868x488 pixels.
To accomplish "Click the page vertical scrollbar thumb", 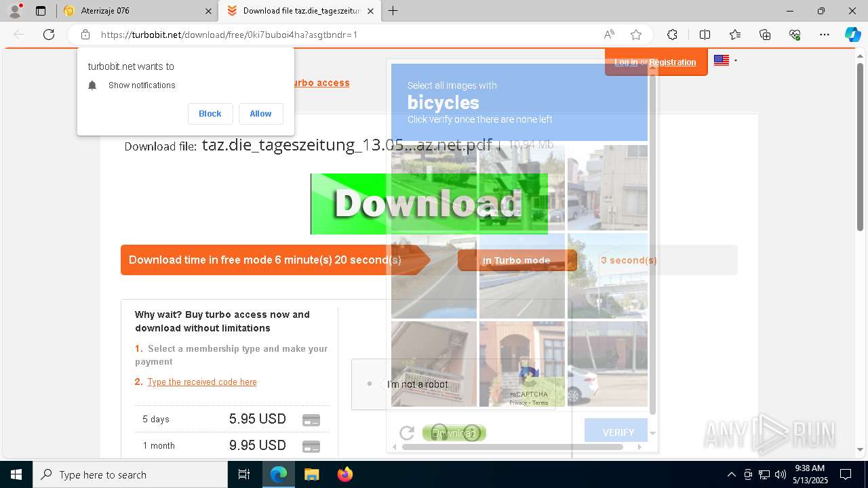I will pos(860,146).
